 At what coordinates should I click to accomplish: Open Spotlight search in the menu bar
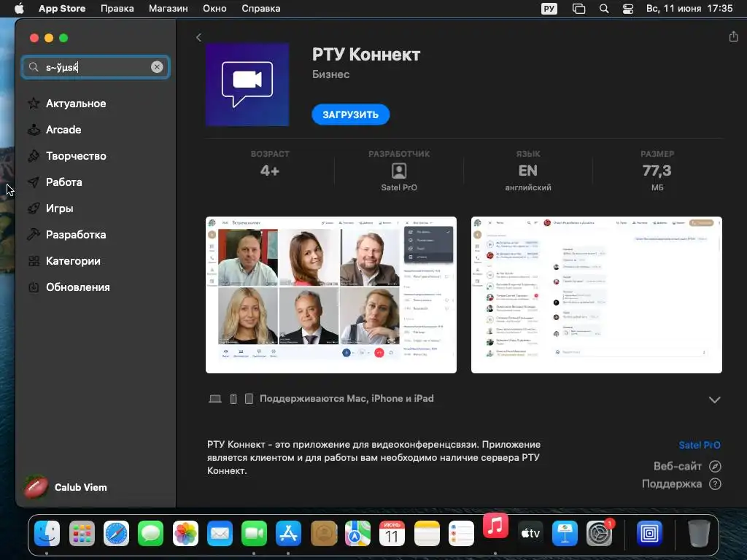click(x=603, y=9)
